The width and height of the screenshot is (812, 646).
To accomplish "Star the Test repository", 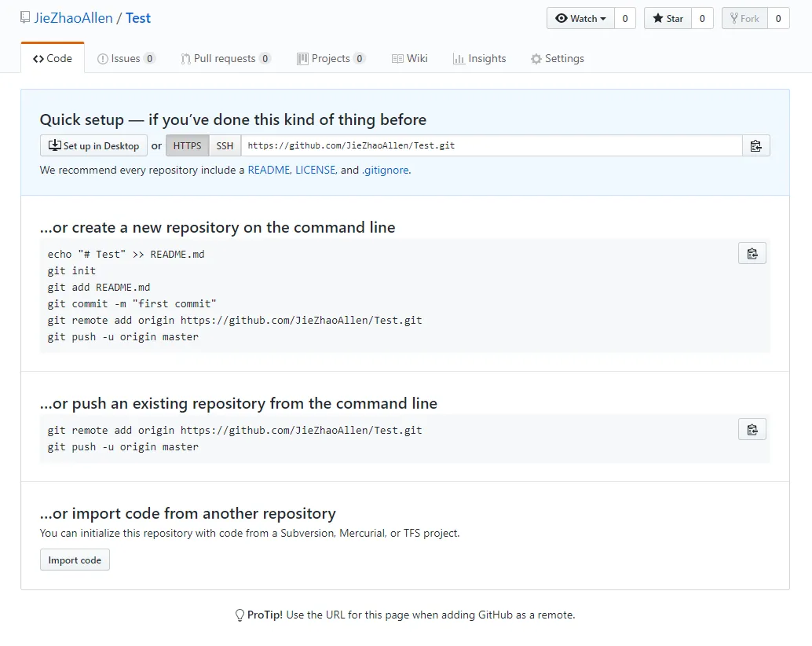I will 667,18.
